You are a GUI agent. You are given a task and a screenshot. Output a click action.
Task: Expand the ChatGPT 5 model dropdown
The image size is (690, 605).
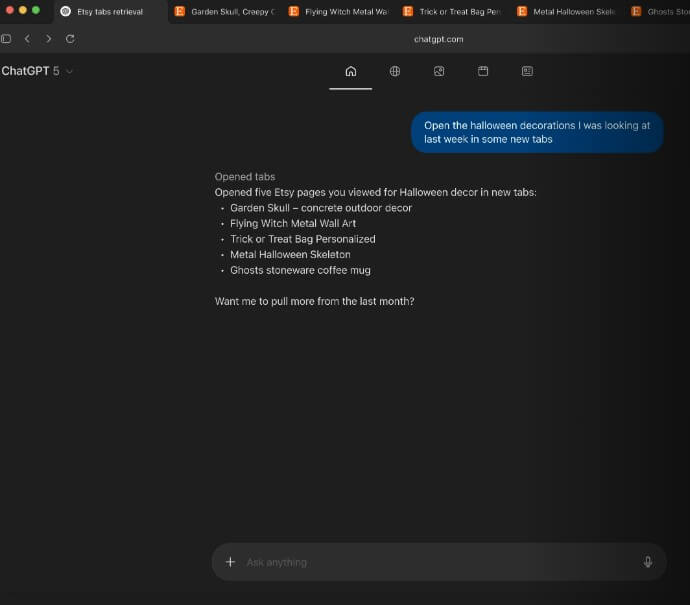(37, 71)
